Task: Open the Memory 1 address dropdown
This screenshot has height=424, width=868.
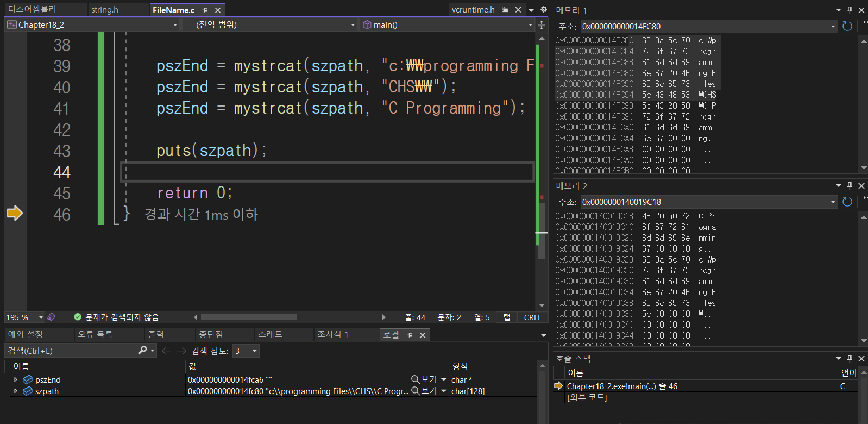Action: click(833, 26)
